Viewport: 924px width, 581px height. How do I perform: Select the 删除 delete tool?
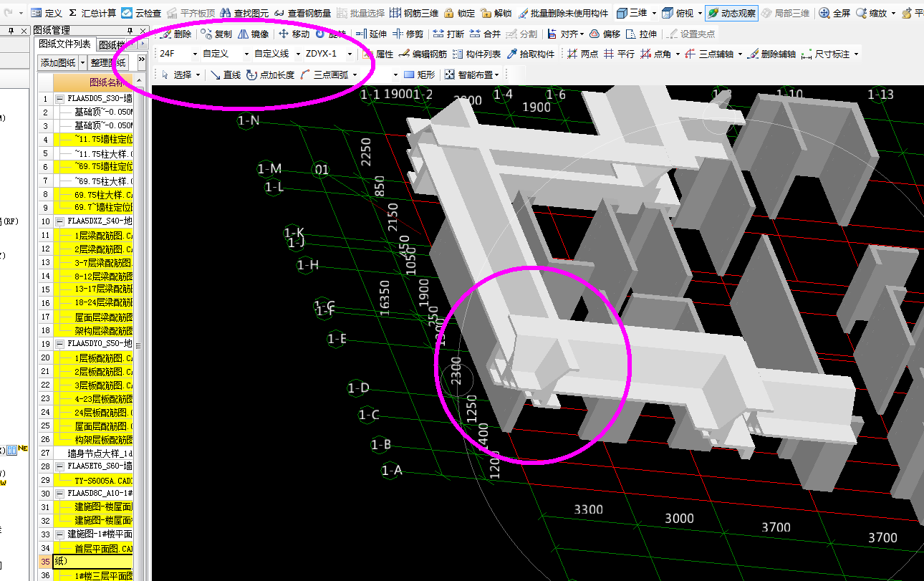point(175,34)
